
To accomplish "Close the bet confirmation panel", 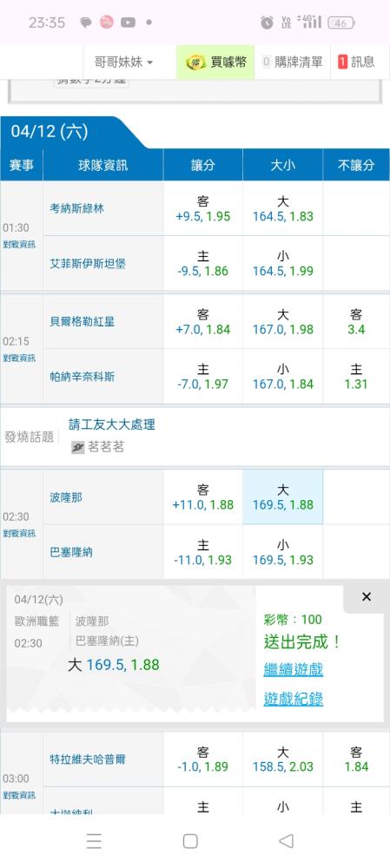I will [x=367, y=597].
